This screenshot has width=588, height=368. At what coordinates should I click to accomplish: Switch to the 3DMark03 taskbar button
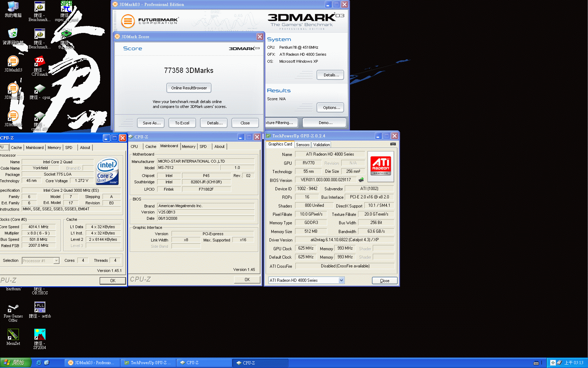92,363
